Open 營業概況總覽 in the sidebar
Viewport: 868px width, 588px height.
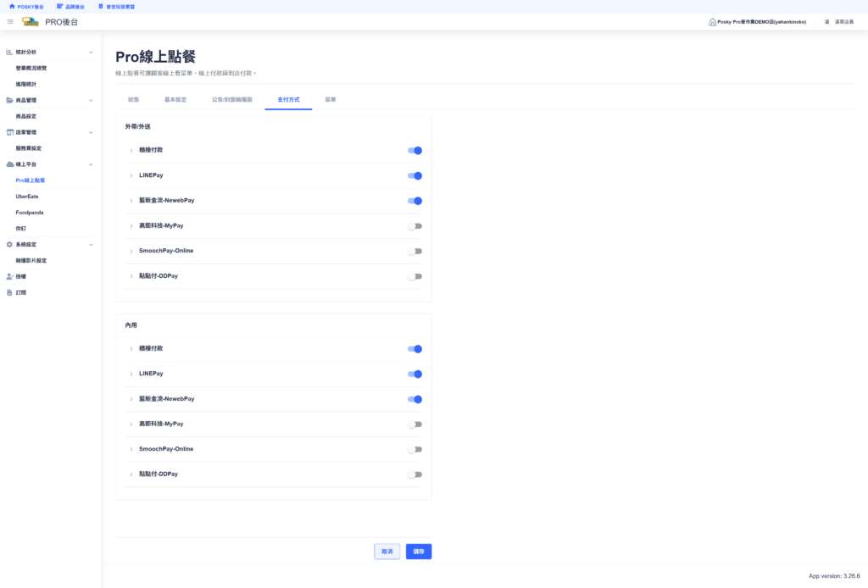(31, 68)
